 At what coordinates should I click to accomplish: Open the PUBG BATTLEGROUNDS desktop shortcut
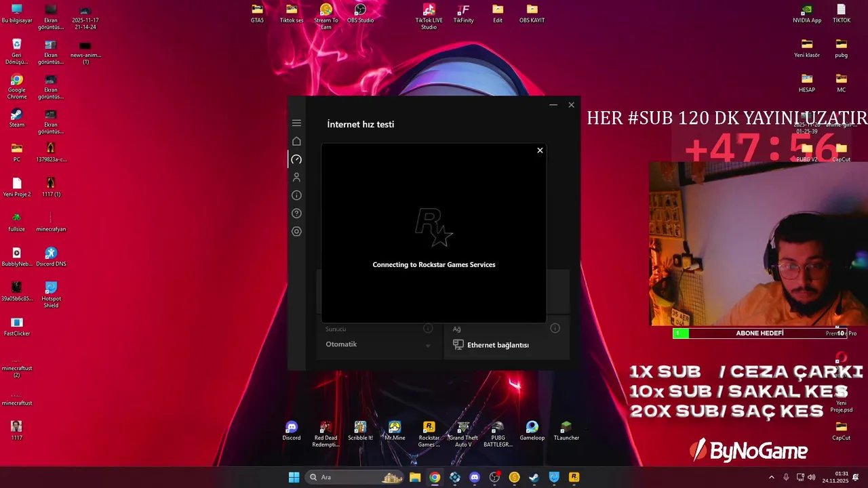pyautogui.click(x=498, y=434)
